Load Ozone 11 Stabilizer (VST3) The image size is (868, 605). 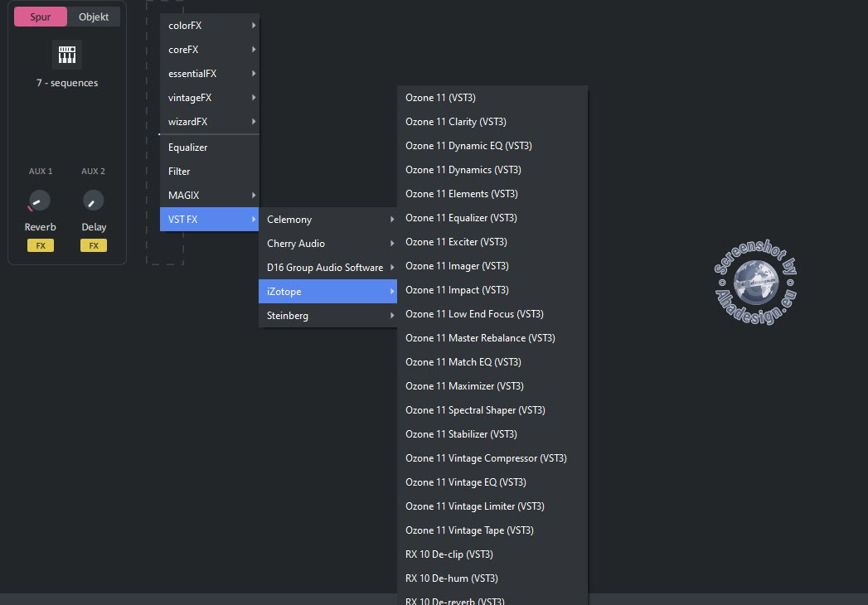(x=492, y=434)
